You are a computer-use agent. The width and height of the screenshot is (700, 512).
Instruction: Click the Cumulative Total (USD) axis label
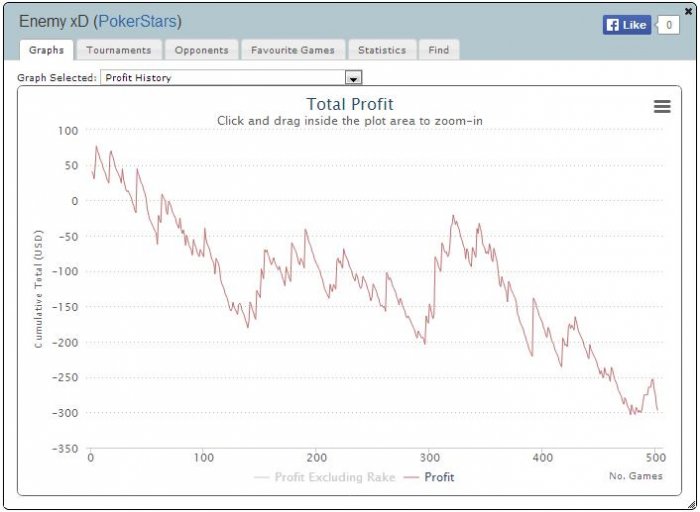pyautogui.click(x=38, y=289)
